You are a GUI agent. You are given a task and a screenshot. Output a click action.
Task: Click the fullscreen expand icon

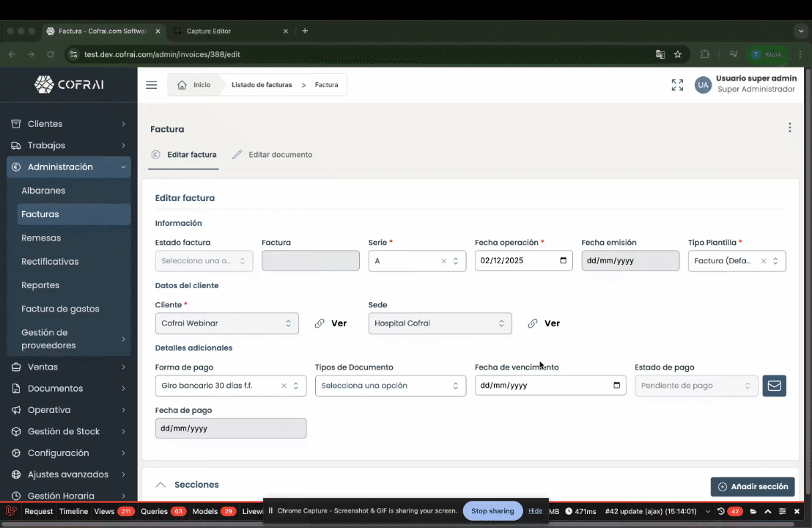coord(677,85)
